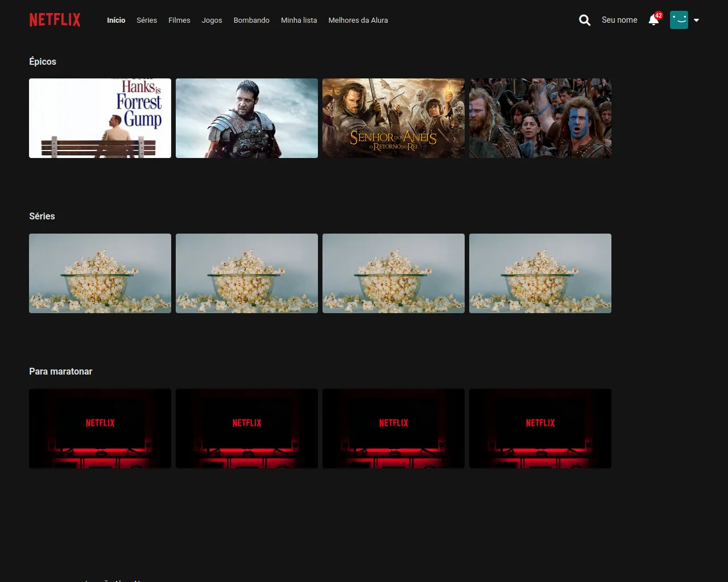Image resolution: width=728 pixels, height=582 pixels.
Task: Open the Forrest Gump movie thumbnail
Action: [x=100, y=118]
